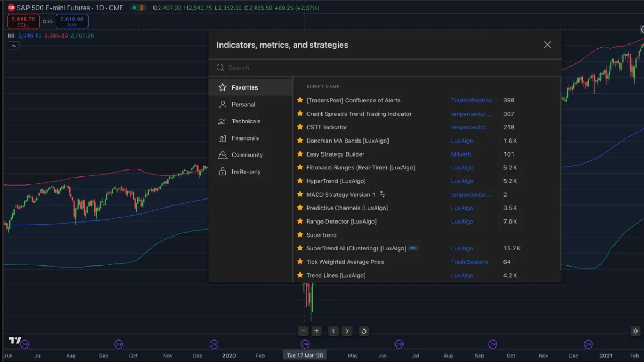Close the Indicators, metrics, and strategies dialog
The height and width of the screenshot is (362, 644).
point(547,45)
